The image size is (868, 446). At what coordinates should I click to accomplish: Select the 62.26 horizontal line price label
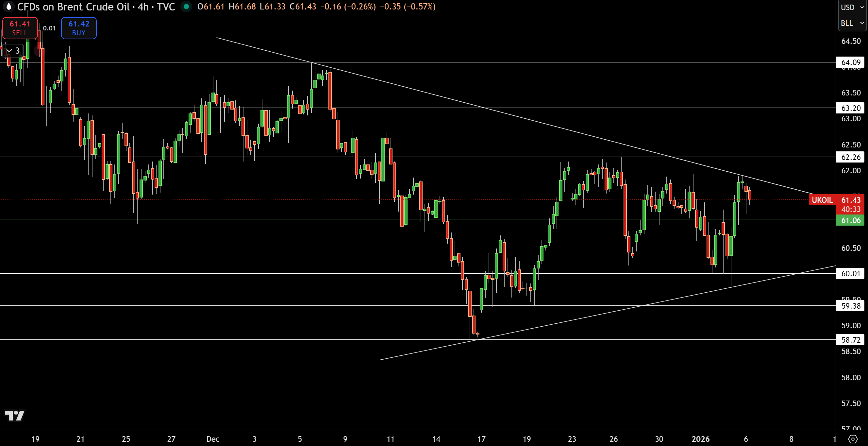pyautogui.click(x=851, y=157)
